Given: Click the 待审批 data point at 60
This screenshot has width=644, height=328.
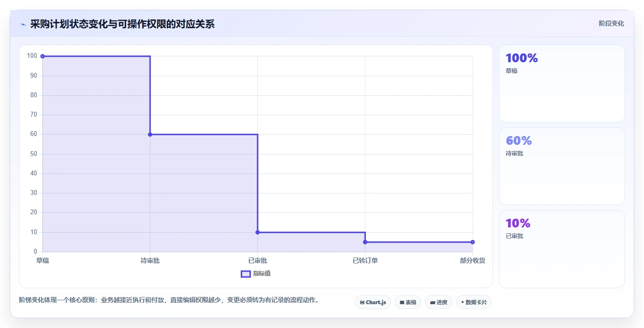Looking at the screenshot, I should click(150, 135).
